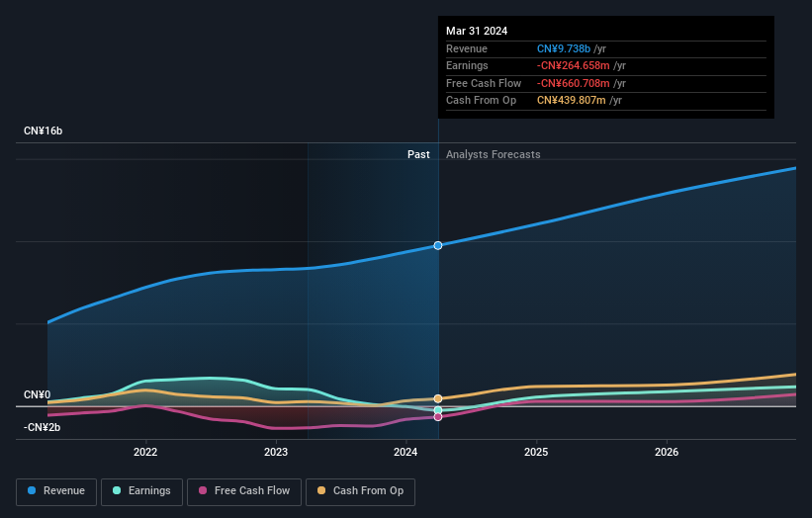Image resolution: width=812 pixels, height=518 pixels.
Task: Click the Free Cash Flow pink data point marker
Action: tap(438, 416)
